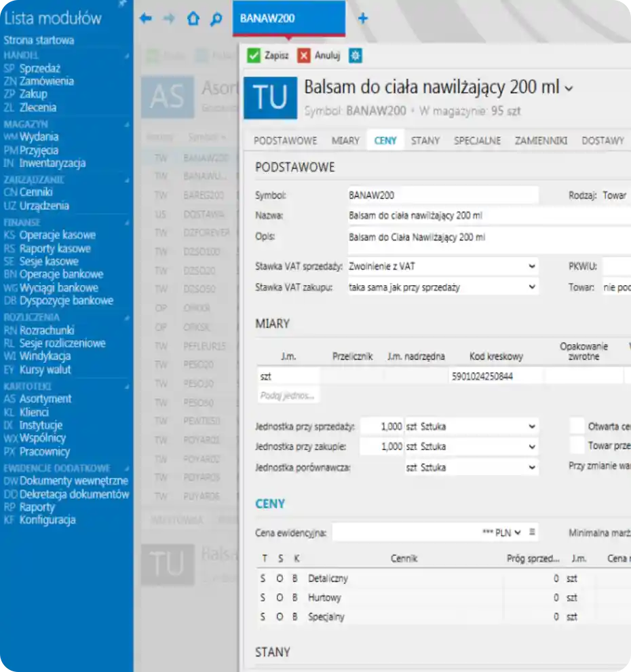Click the forward arrow navigation icon
Viewport: 631px width, 672px height.
tap(169, 18)
